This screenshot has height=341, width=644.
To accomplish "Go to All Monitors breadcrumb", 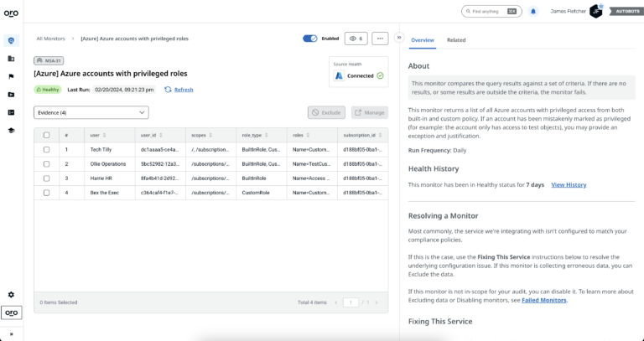I will pyautogui.click(x=50, y=39).
